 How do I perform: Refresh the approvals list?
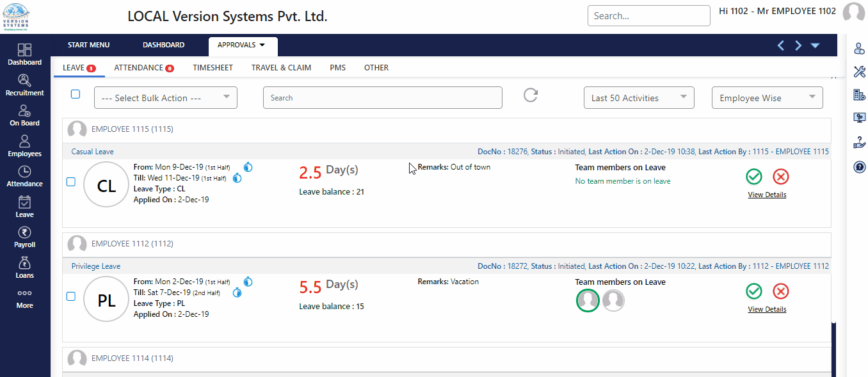(x=531, y=95)
